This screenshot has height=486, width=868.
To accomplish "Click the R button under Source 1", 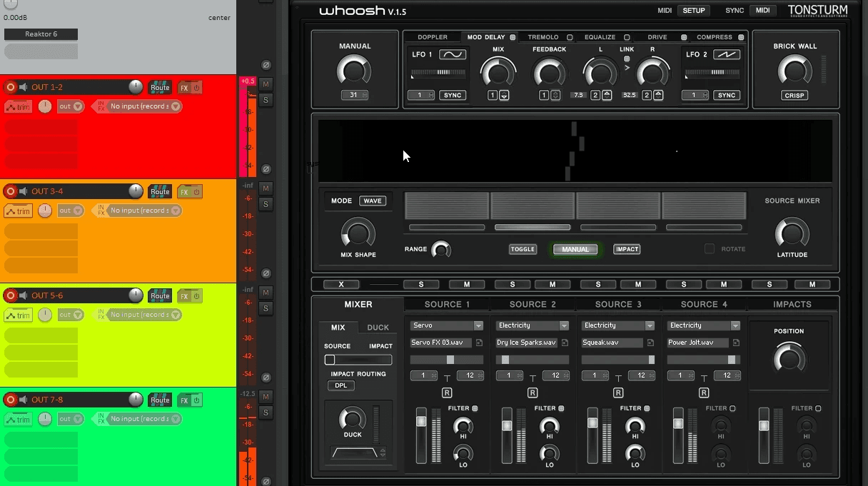I will coord(447,393).
